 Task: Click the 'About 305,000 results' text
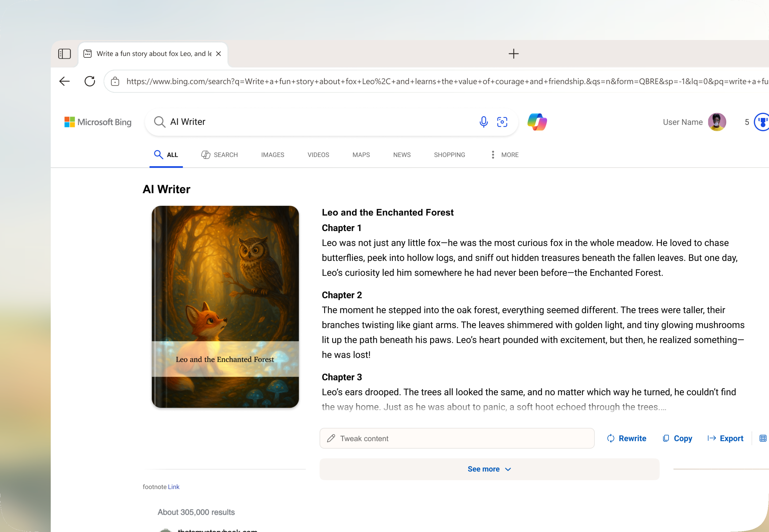tap(196, 512)
